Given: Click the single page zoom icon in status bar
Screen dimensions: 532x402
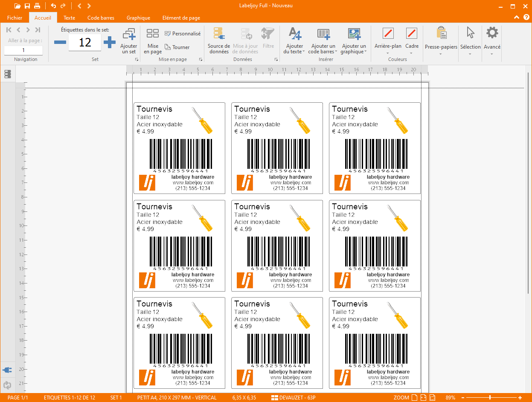Looking at the screenshot, I should [414, 398].
